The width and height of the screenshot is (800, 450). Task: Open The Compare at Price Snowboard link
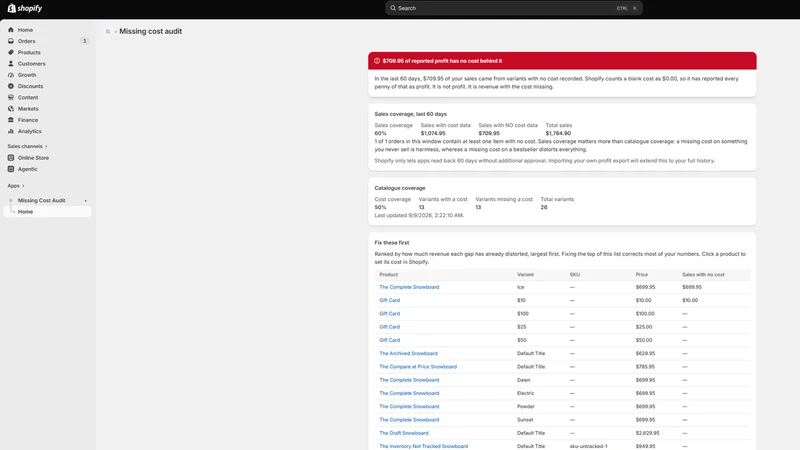tap(418, 367)
